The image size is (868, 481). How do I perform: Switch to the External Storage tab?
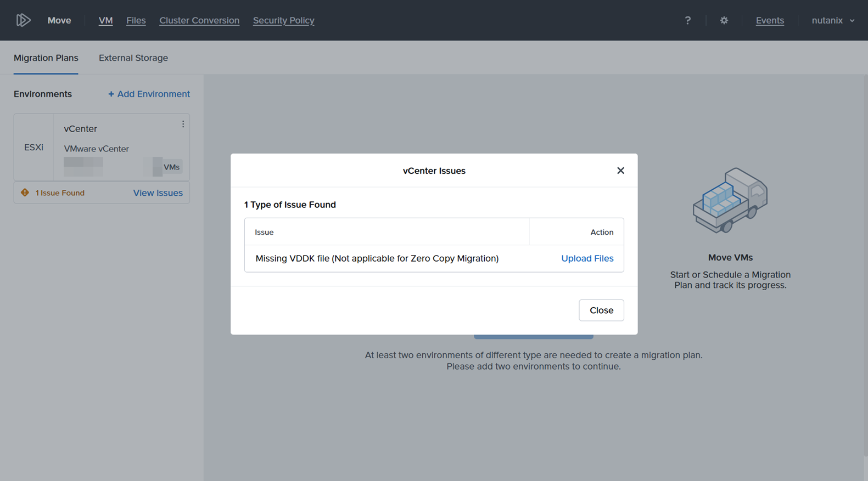coord(133,58)
